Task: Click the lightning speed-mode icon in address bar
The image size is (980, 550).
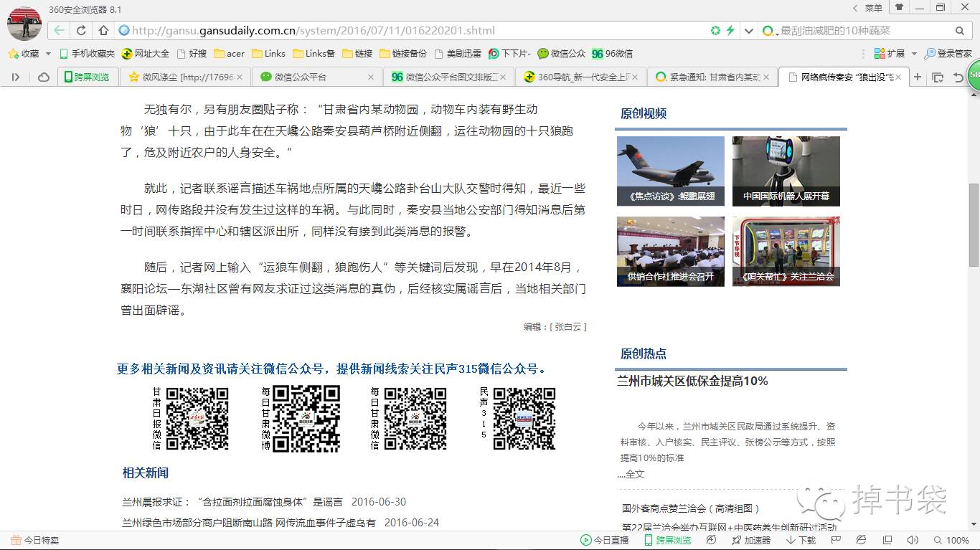Action: point(730,31)
